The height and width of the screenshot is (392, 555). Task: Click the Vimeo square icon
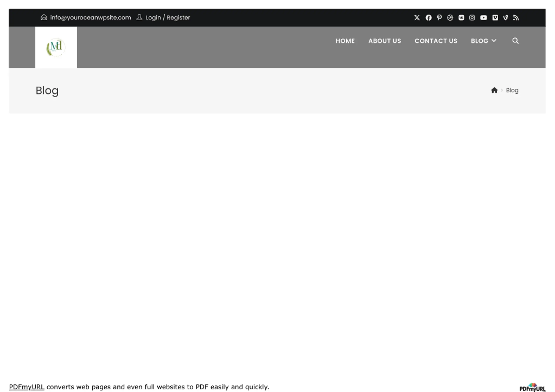coord(495,18)
